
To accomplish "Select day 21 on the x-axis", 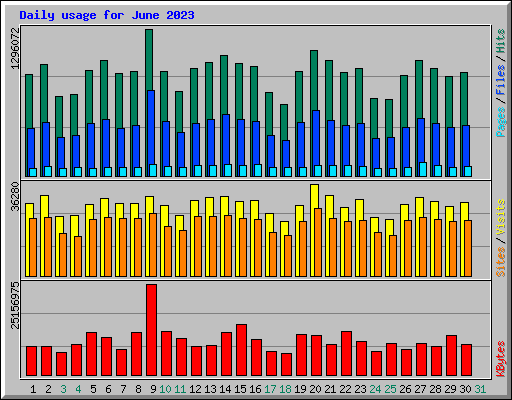I will [330, 389].
